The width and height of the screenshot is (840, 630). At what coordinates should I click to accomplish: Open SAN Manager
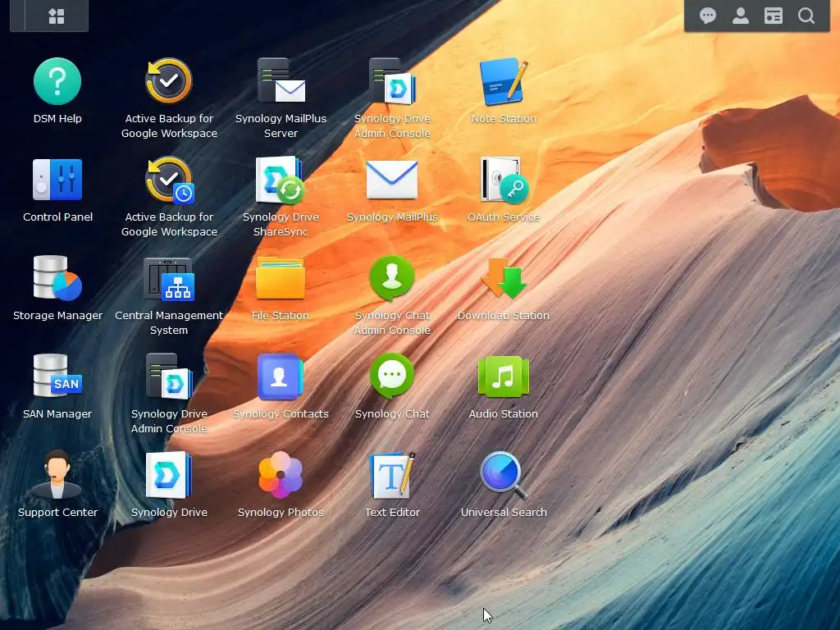(x=57, y=376)
